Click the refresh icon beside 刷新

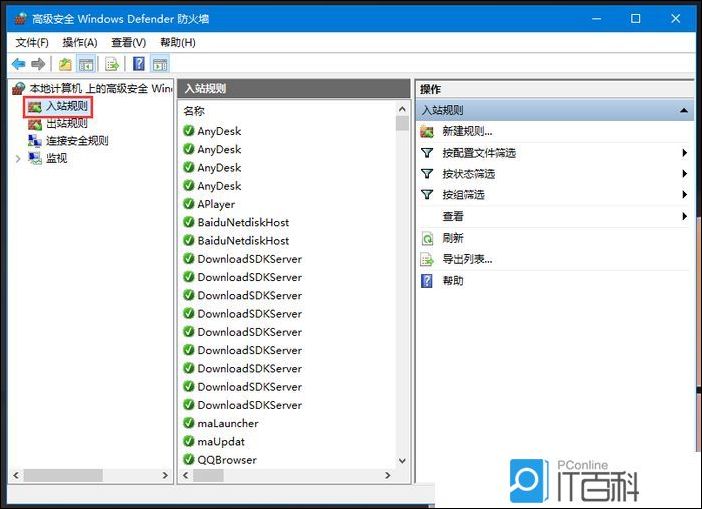point(427,238)
